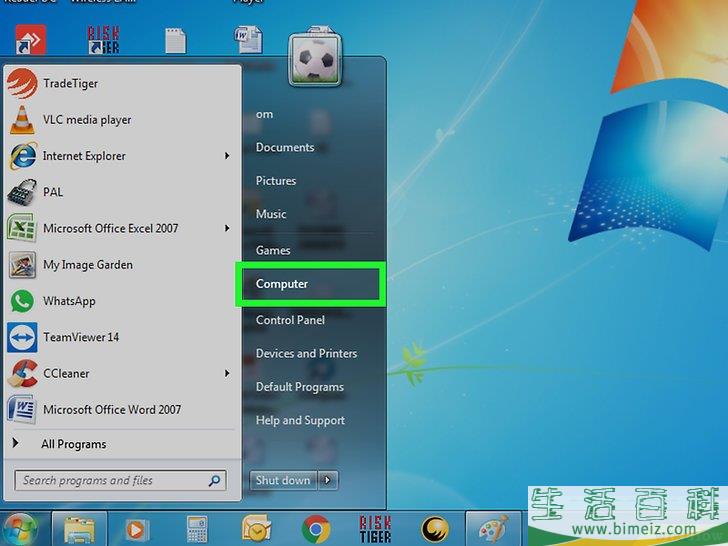Viewport: 728px width, 546px height.
Task: Open the Paint icon on the taskbar
Action: [493, 528]
